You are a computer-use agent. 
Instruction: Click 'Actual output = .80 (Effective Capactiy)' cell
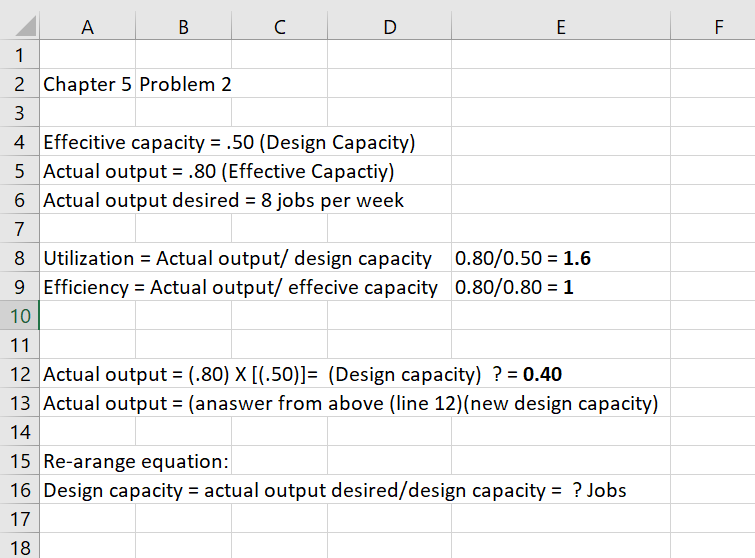coord(219,171)
